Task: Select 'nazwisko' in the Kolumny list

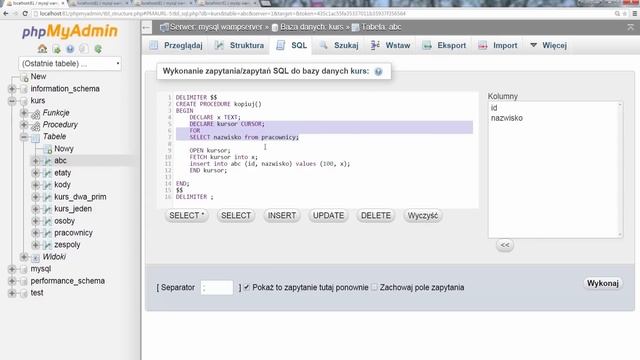Action: click(507, 118)
